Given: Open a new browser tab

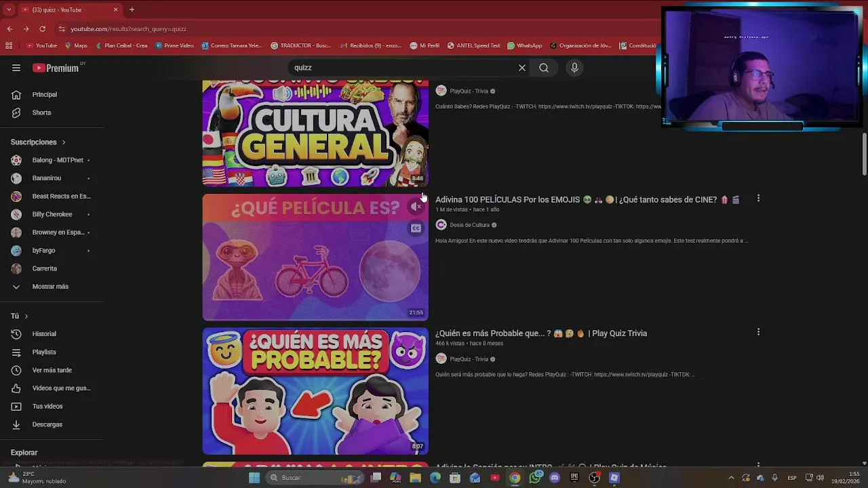Looking at the screenshot, I should (x=132, y=9).
